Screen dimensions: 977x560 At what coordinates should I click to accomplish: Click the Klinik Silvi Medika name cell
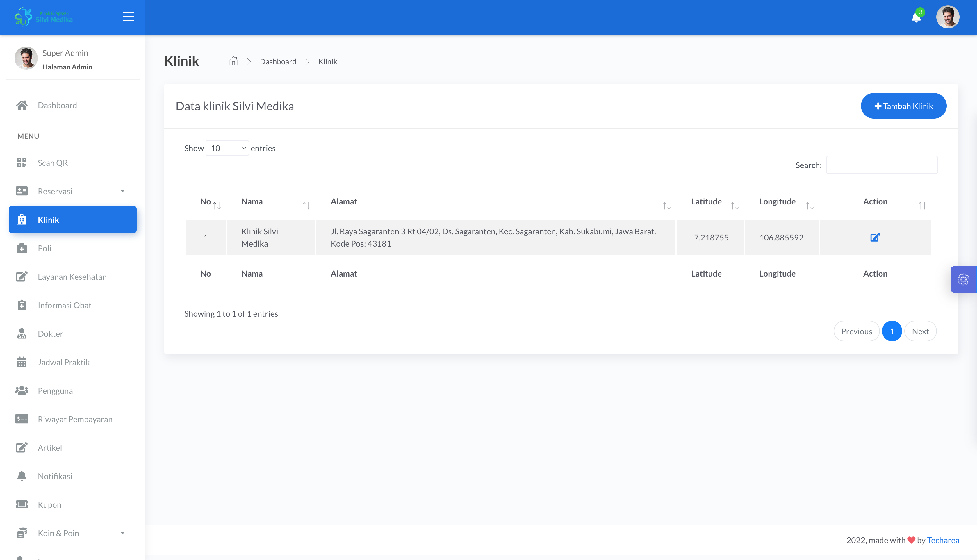click(271, 237)
